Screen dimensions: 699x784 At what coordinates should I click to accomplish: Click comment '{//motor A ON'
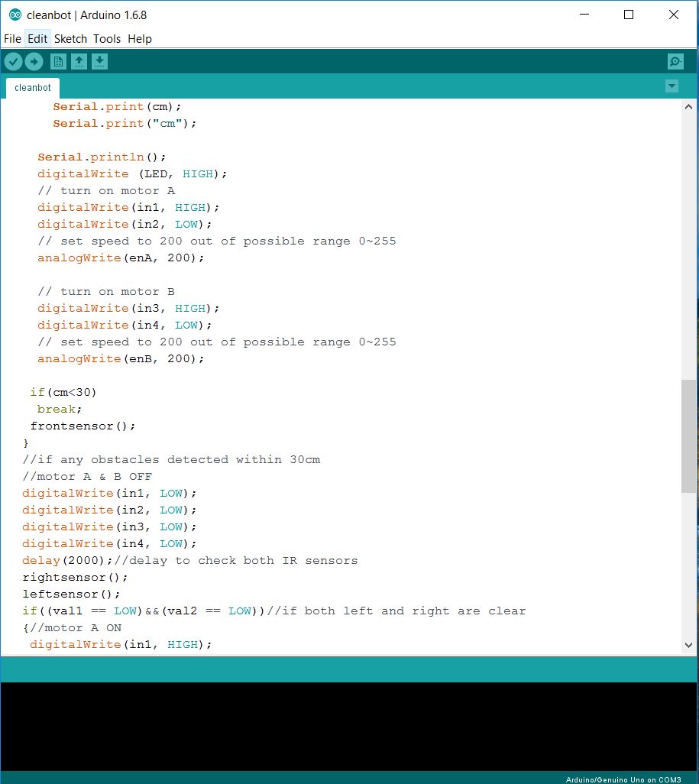(x=72, y=628)
